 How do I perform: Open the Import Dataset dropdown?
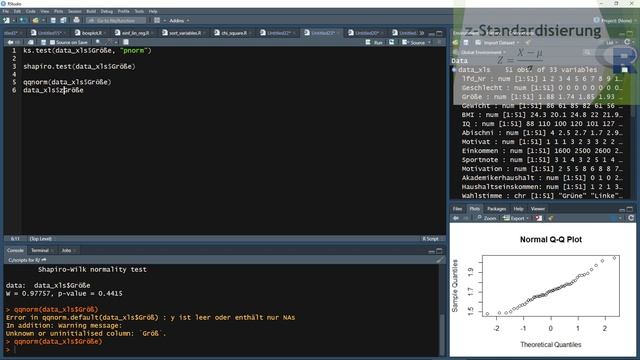coord(498,42)
